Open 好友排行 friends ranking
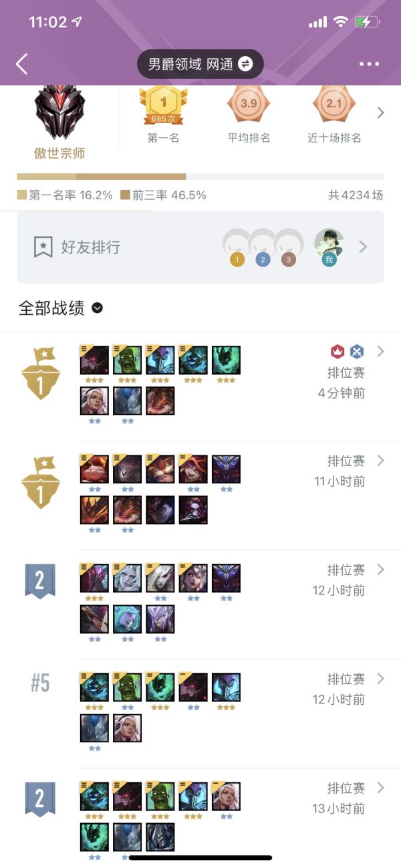This screenshot has width=401, height=868. (x=200, y=247)
